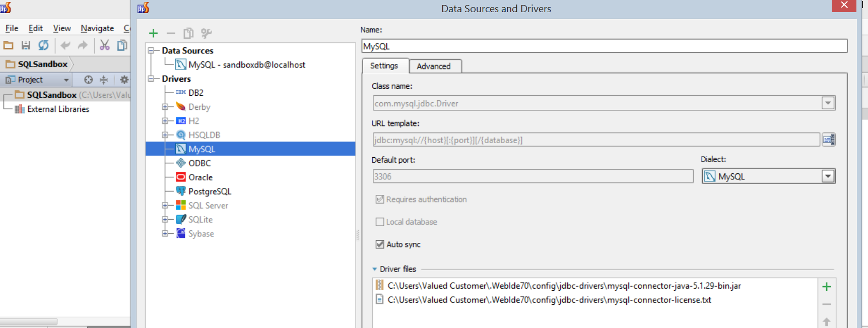Image resolution: width=868 pixels, height=328 pixels.
Task: Switch to the Settings tab
Action: click(x=384, y=66)
